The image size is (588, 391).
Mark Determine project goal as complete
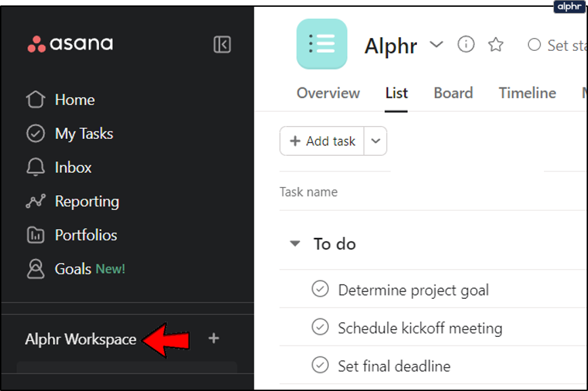[320, 289]
